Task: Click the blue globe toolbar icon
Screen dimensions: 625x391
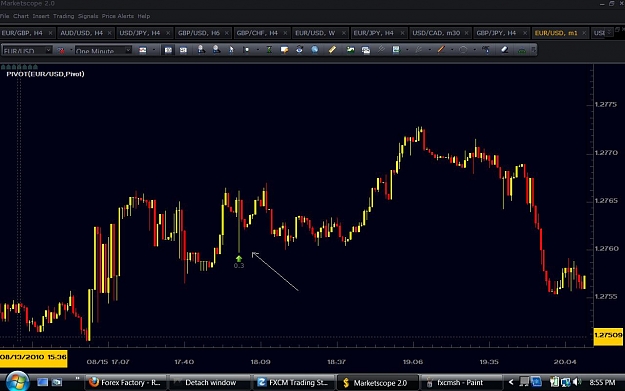Action: click(315, 50)
